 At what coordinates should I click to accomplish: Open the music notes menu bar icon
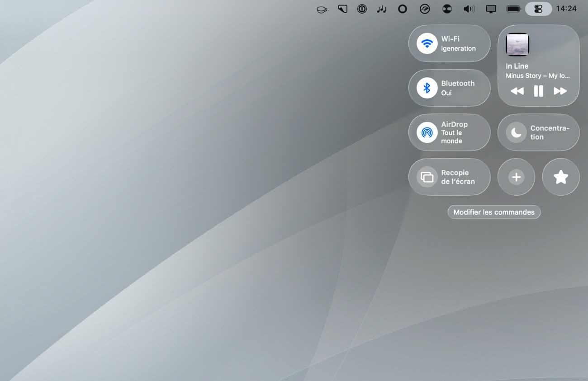tap(382, 9)
